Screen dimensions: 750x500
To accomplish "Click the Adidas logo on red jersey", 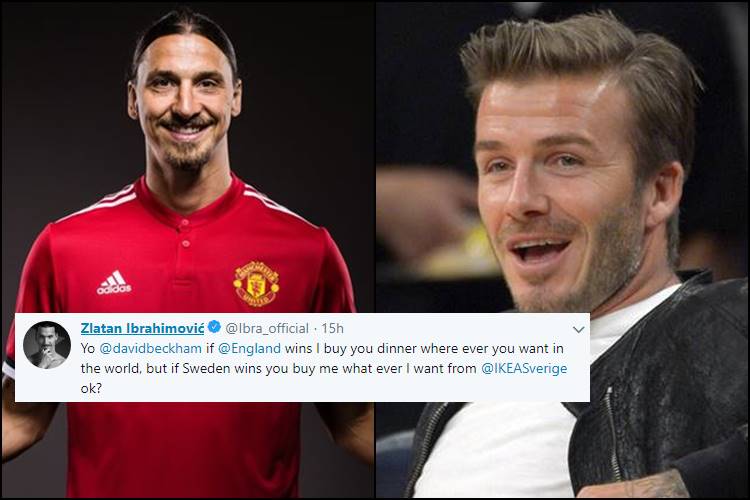I will [x=114, y=283].
